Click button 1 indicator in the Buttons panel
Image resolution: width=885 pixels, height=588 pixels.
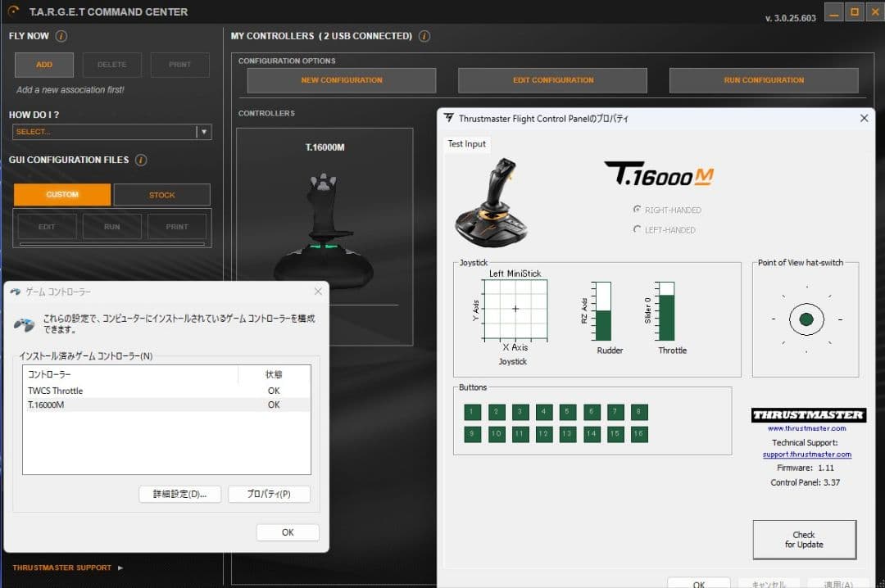[x=472, y=413]
